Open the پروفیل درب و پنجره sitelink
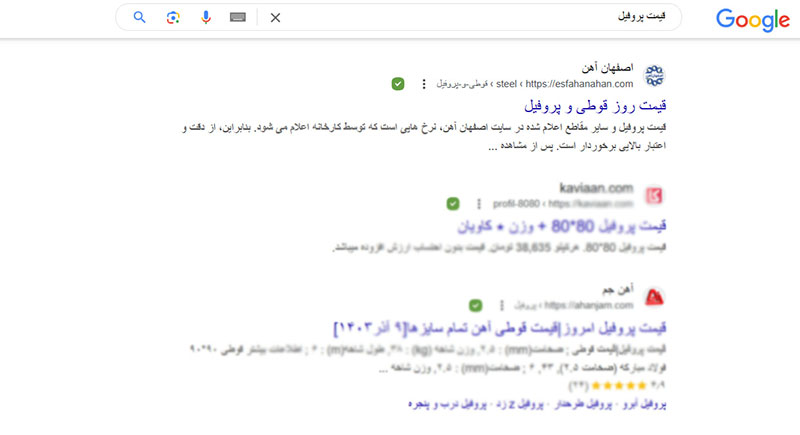 [x=447, y=404]
